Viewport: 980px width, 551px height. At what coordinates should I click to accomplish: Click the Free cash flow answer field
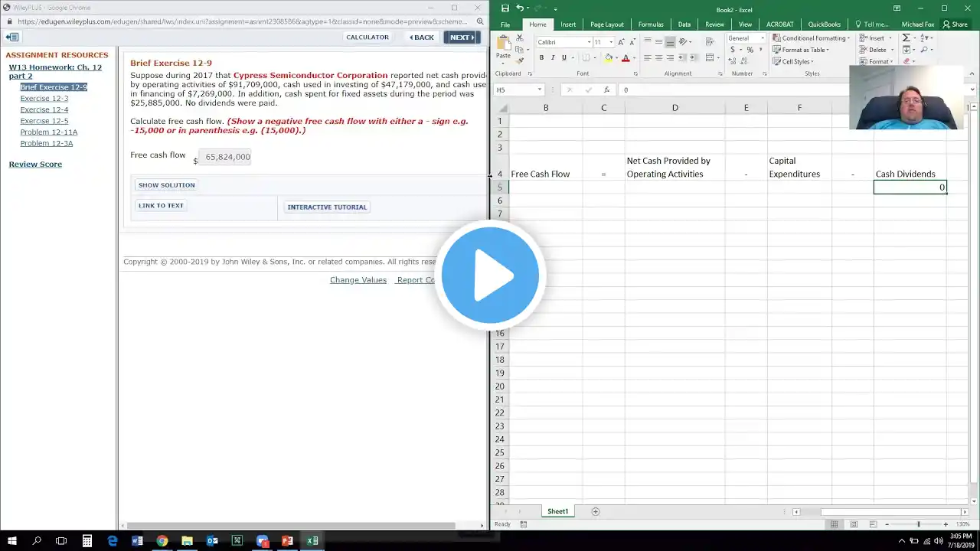[x=226, y=157]
